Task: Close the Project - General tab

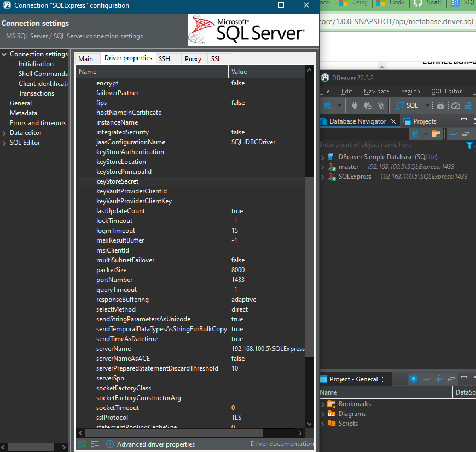Action: point(385,379)
